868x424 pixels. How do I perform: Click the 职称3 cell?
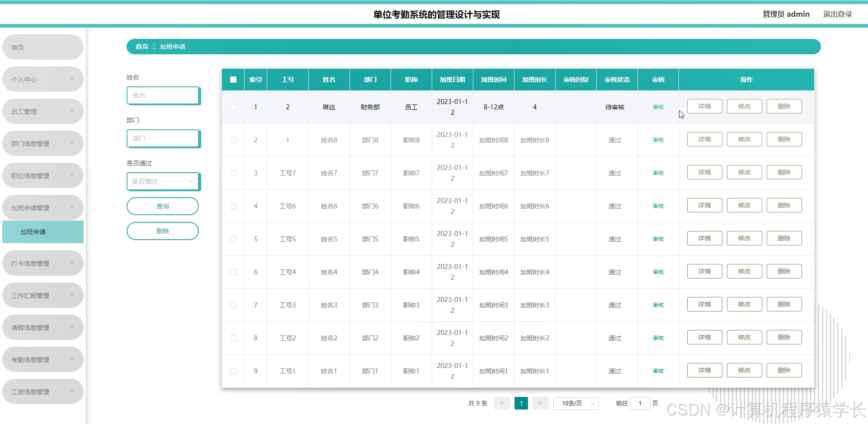tap(411, 305)
